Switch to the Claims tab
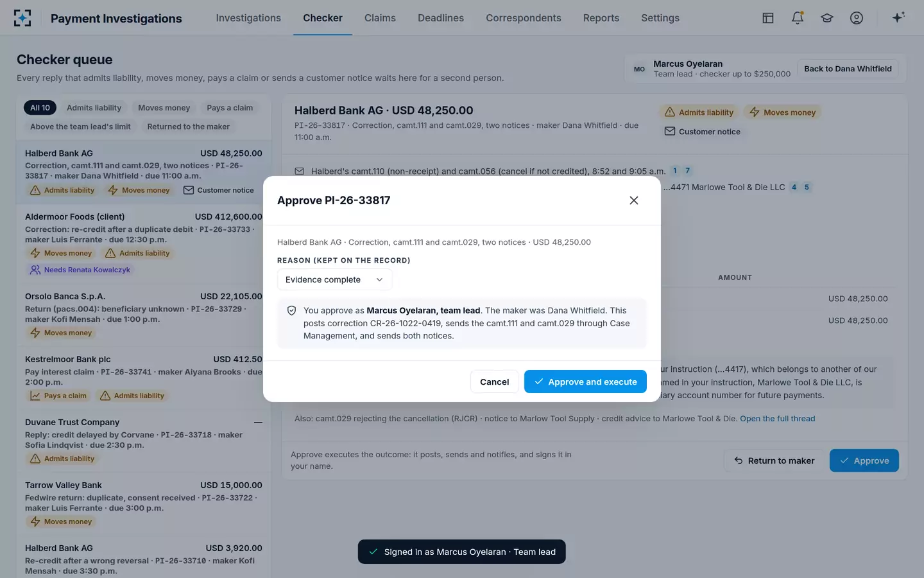The image size is (924, 578). pyautogui.click(x=380, y=18)
